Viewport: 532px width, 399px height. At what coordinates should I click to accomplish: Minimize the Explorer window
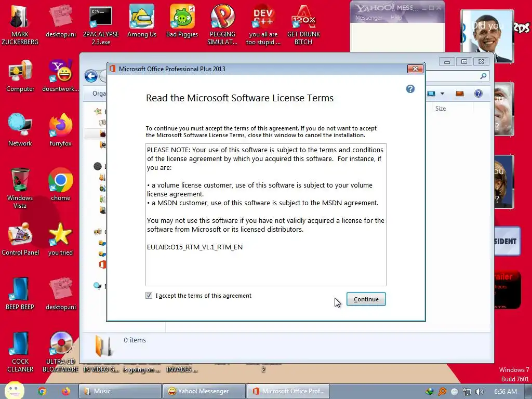[447, 61]
